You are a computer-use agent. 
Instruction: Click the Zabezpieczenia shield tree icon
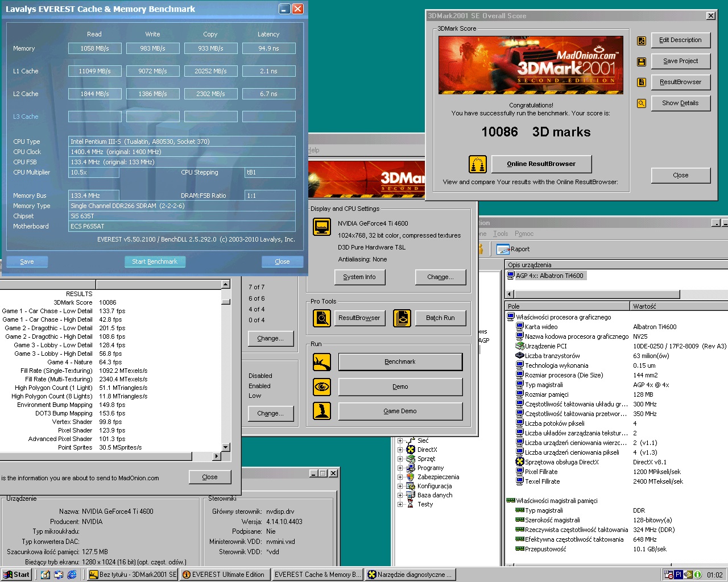coord(411,477)
